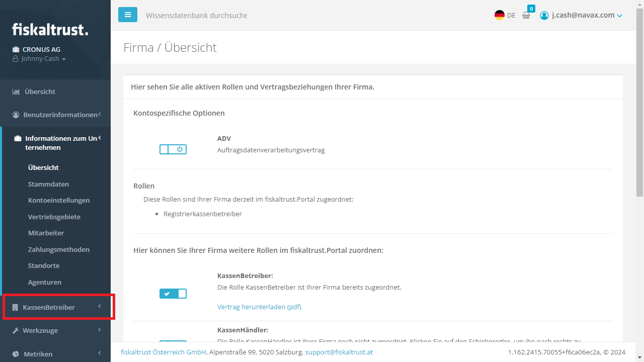
Task: Go to Zahlungsmethoden
Action: (x=59, y=249)
